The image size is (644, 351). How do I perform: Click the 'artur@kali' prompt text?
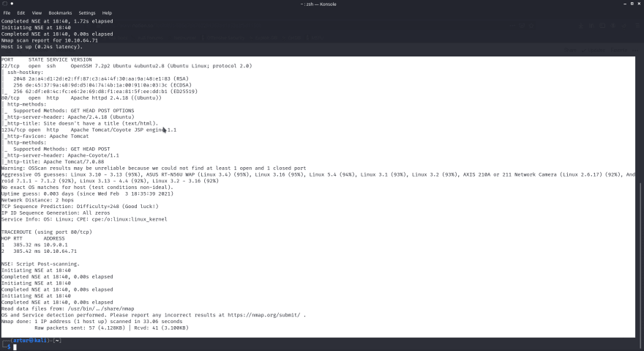[x=29, y=341]
